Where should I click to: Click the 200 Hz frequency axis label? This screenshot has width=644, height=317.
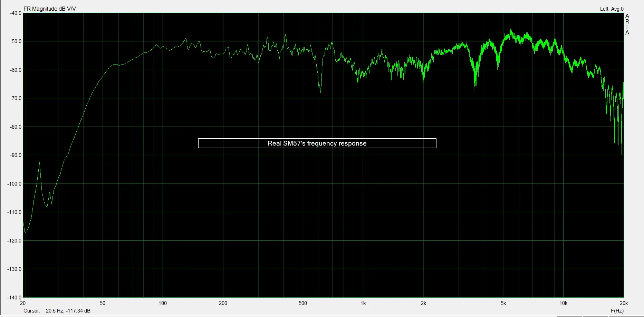pyautogui.click(x=223, y=303)
